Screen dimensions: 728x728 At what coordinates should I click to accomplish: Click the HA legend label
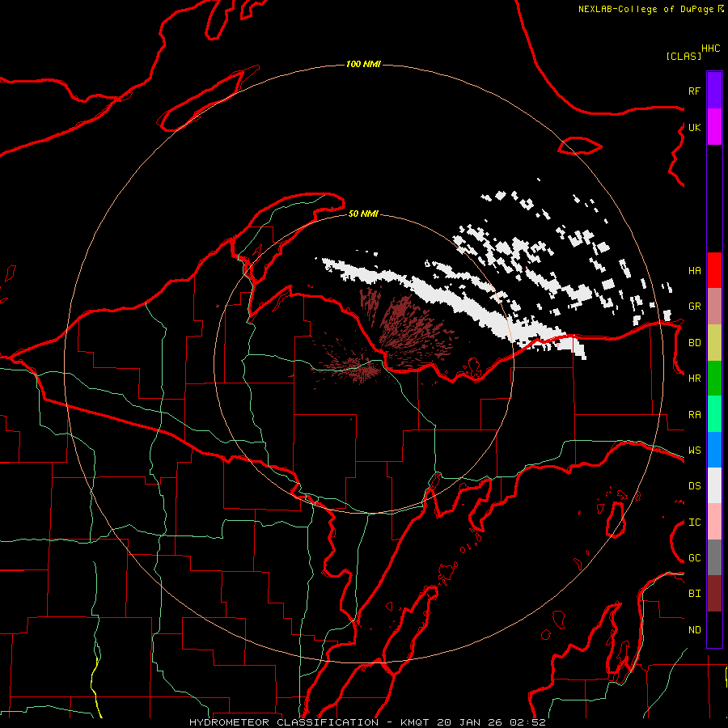694,271
